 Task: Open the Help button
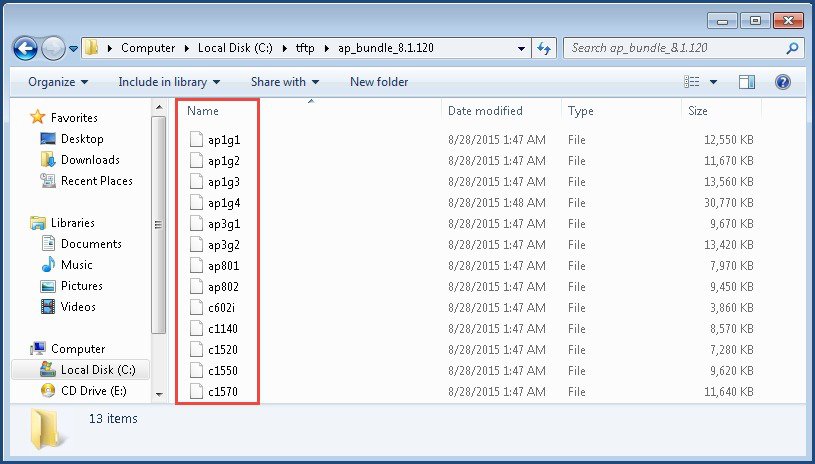[782, 82]
